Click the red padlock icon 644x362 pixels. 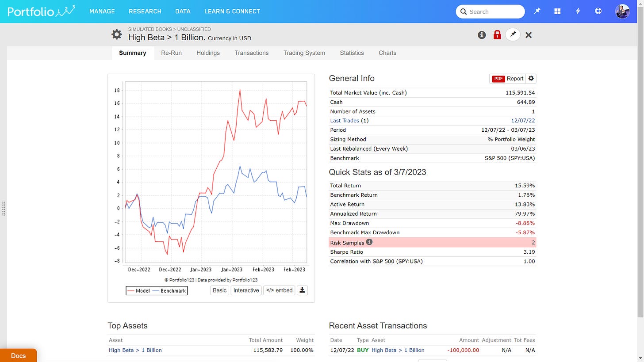pyautogui.click(x=497, y=35)
